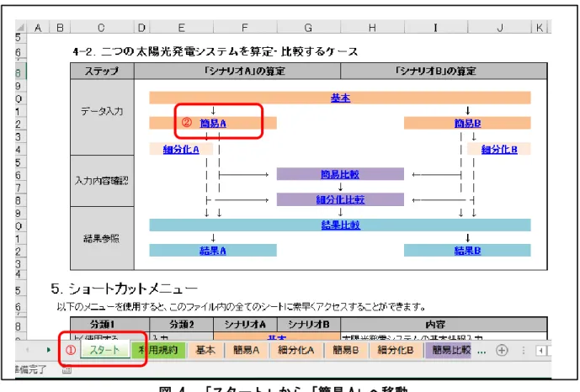Open the 細分化A hyperlink

[181, 149]
